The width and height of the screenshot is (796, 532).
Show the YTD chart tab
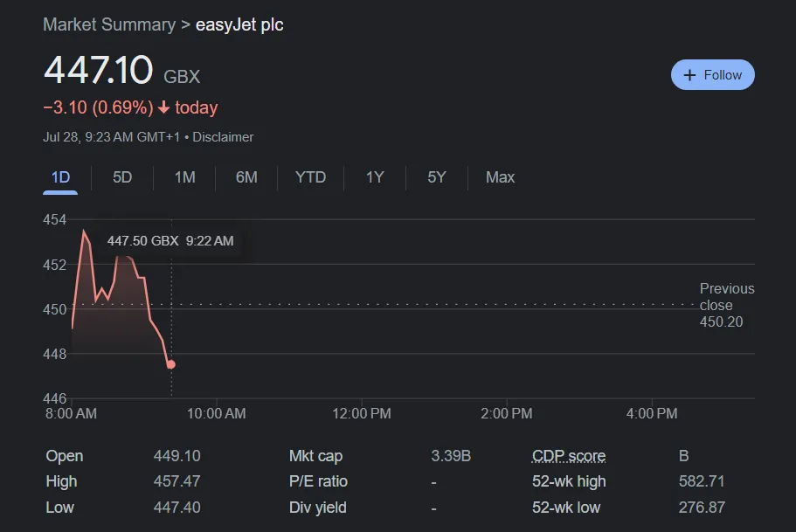(x=311, y=177)
